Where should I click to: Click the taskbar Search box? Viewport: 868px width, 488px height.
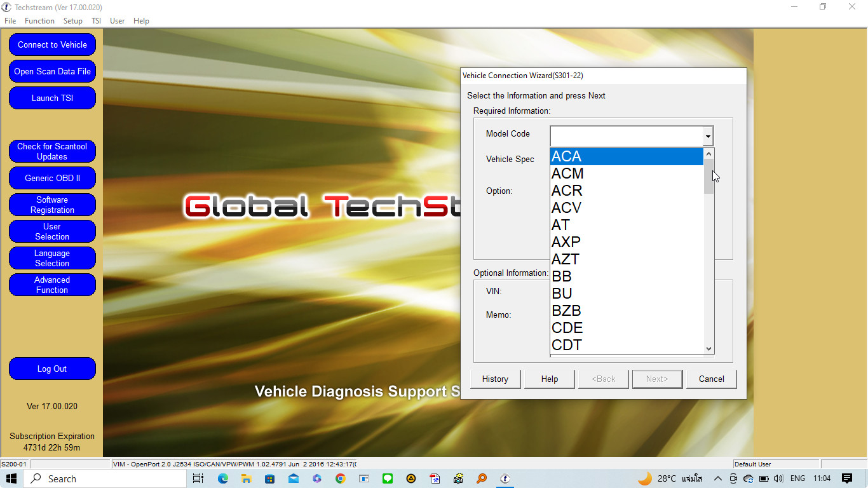point(105,478)
